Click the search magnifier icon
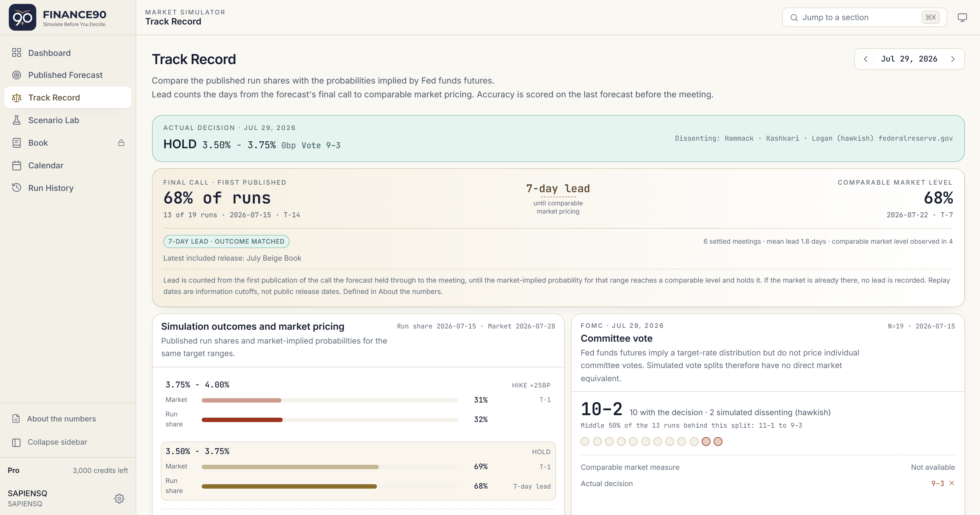 794,18
